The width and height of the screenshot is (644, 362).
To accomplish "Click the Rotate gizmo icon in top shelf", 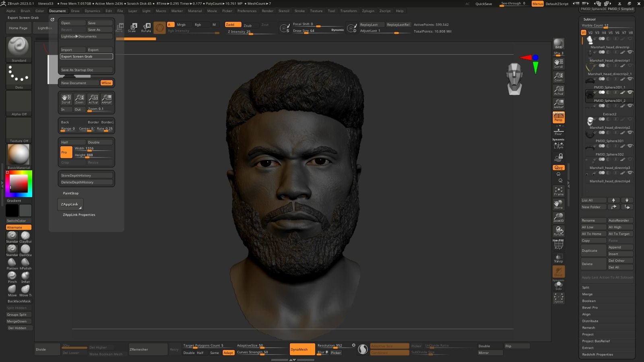I will pyautogui.click(x=146, y=27).
